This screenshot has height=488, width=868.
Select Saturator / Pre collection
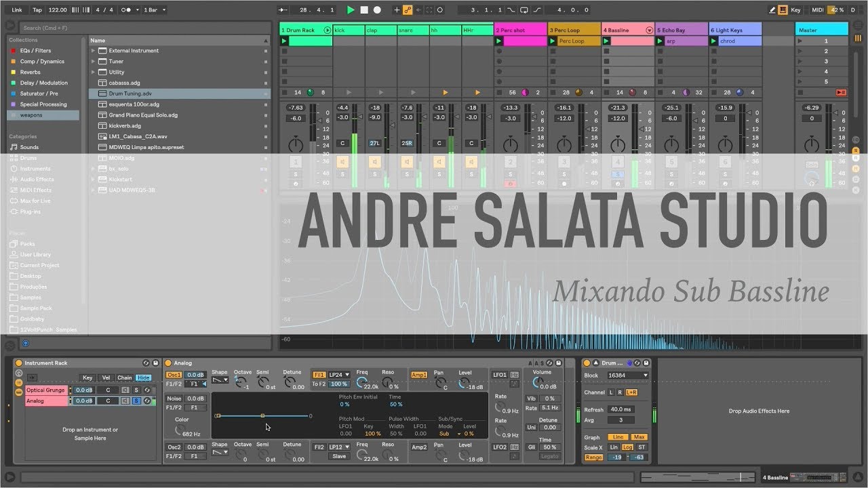pyautogui.click(x=39, y=94)
